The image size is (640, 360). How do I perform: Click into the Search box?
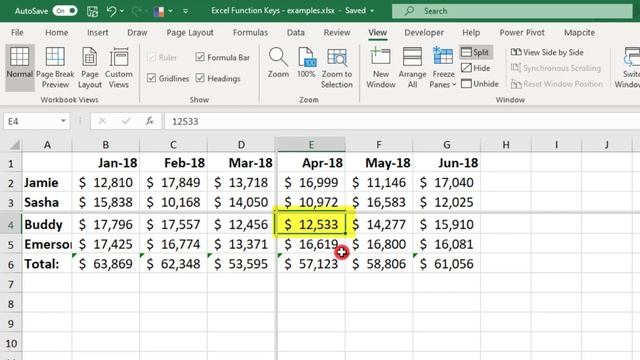point(512,11)
